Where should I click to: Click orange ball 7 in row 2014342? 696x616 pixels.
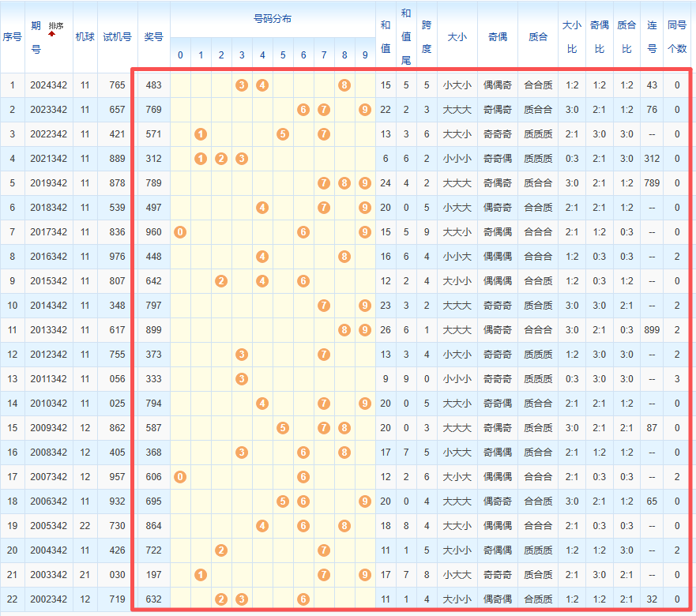(324, 306)
